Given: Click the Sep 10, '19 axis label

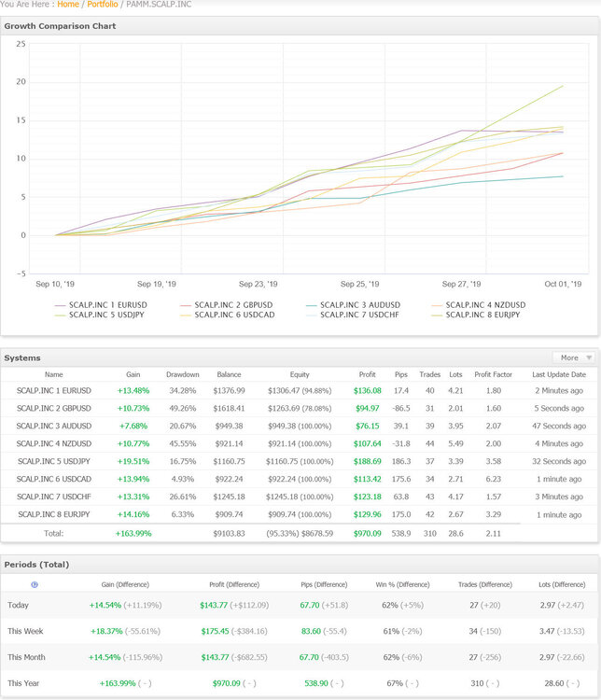Looking at the screenshot, I should tap(55, 284).
